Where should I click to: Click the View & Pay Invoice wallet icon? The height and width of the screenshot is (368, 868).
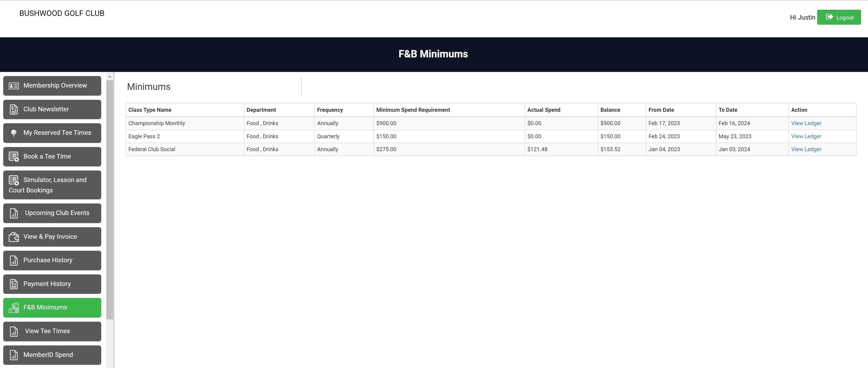[x=14, y=237]
